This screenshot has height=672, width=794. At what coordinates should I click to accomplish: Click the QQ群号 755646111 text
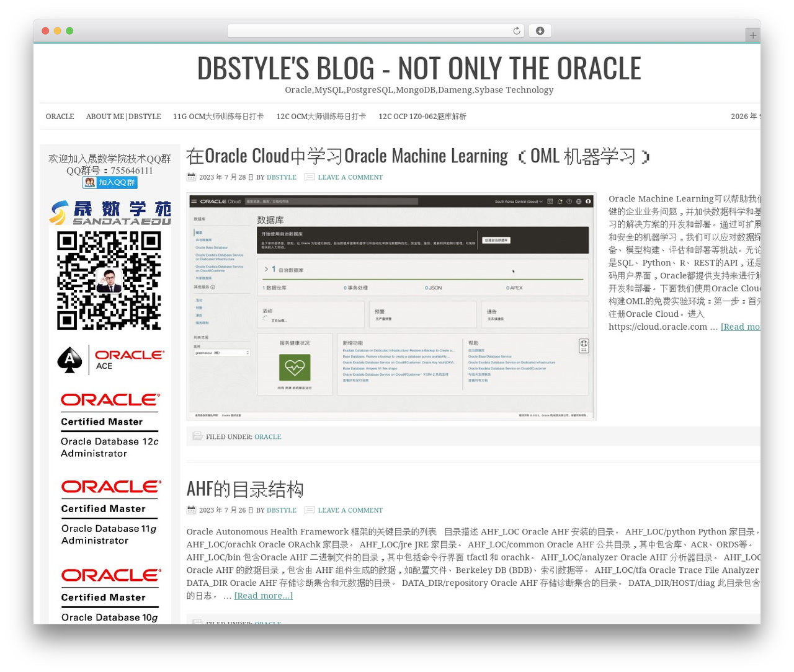(110, 170)
